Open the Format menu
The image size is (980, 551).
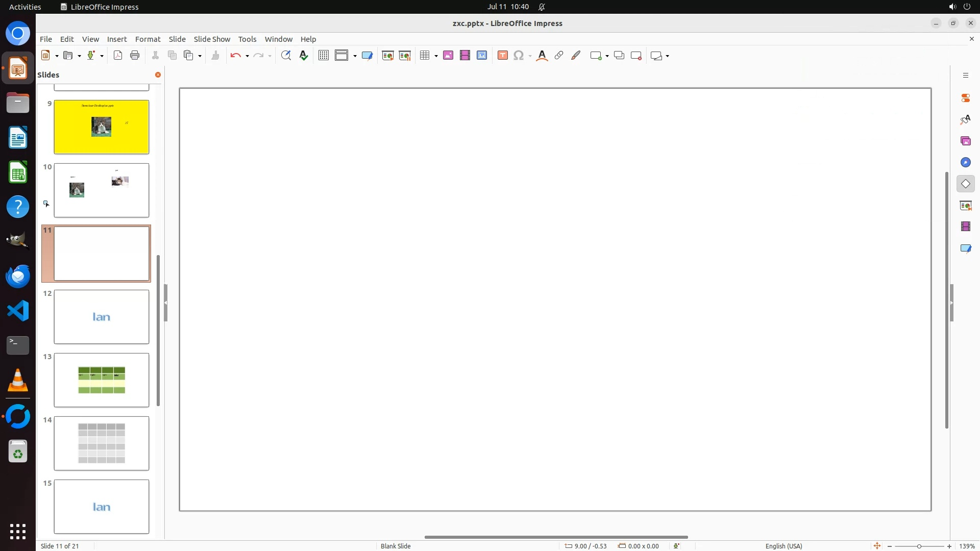click(148, 39)
